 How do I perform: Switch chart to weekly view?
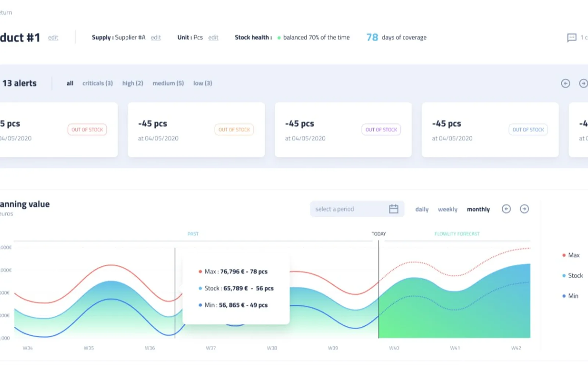tap(448, 209)
